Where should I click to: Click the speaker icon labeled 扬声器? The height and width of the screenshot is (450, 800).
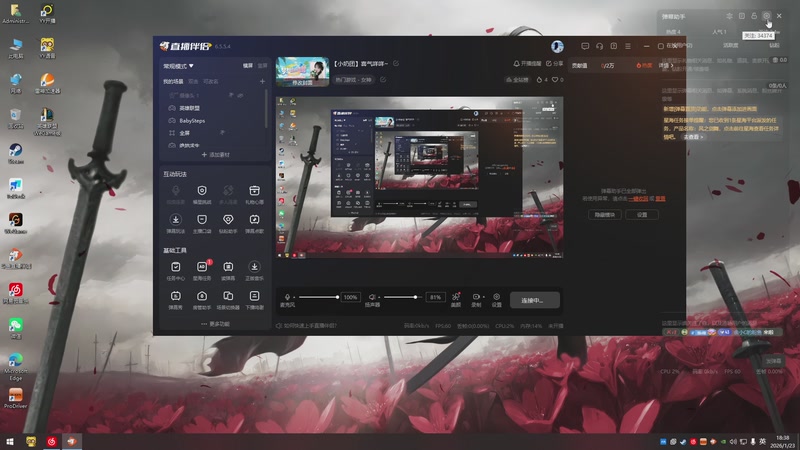[372, 297]
